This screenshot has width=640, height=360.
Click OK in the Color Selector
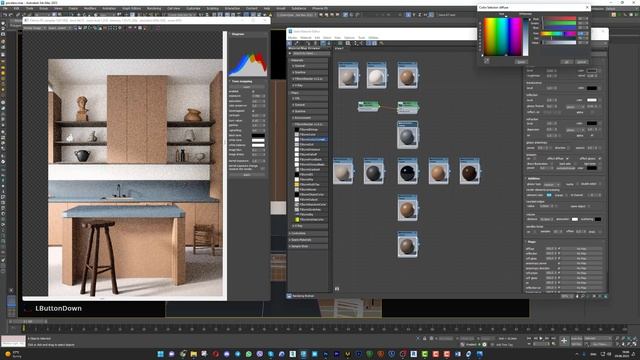pos(566,62)
